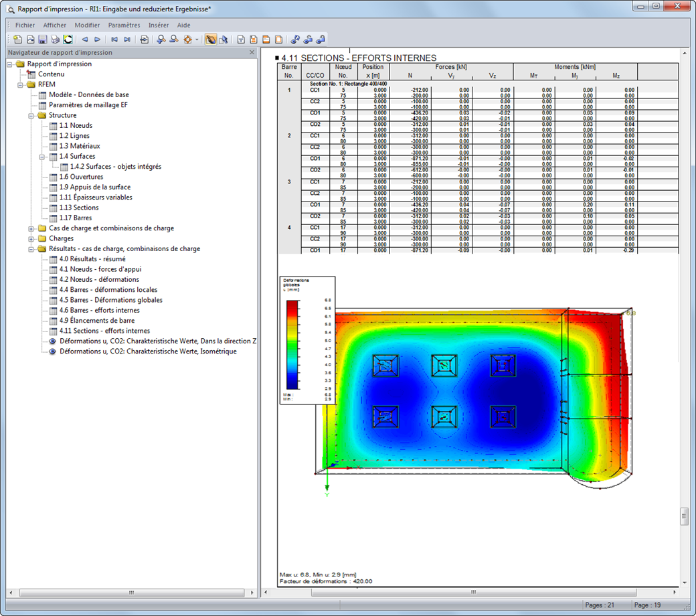Select the arrow selection mode icon
The image size is (696, 616).
tap(224, 40)
